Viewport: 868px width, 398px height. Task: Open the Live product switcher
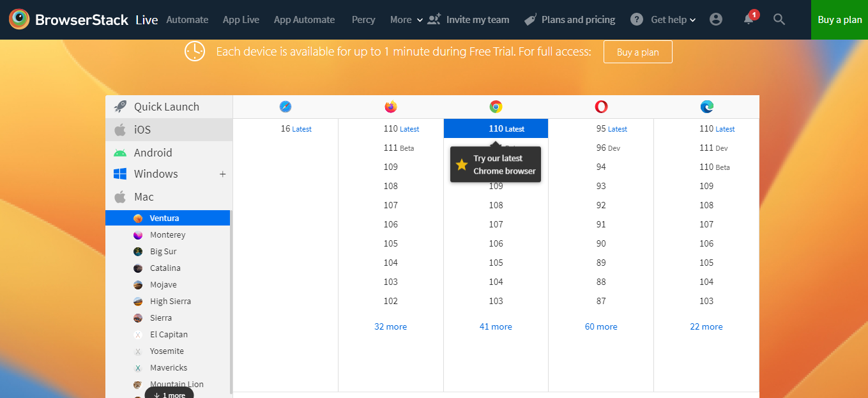point(147,20)
